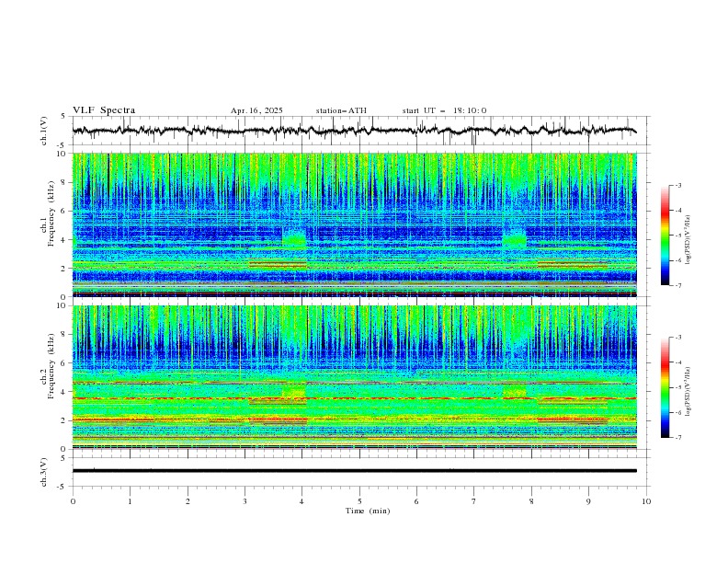Click the time axis tick label '3'

(x=245, y=501)
